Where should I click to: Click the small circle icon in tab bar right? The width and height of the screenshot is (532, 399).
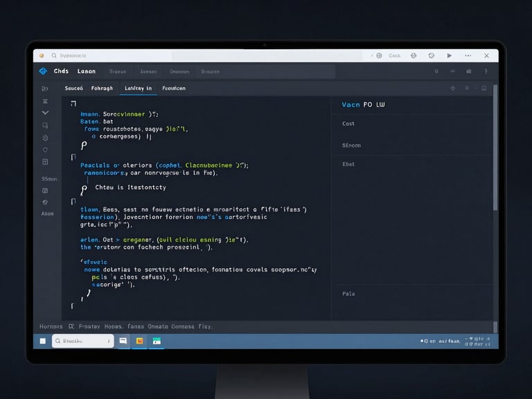coord(467,88)
